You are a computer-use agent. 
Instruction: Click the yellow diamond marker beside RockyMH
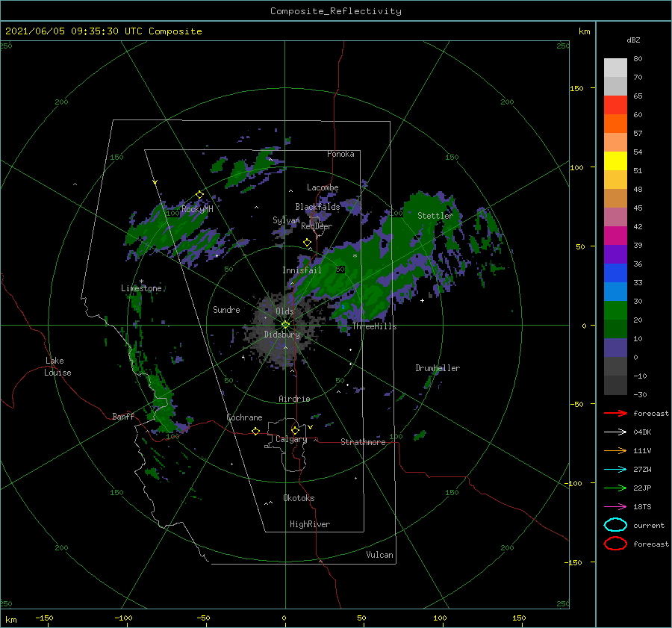(x=199, y=195)
